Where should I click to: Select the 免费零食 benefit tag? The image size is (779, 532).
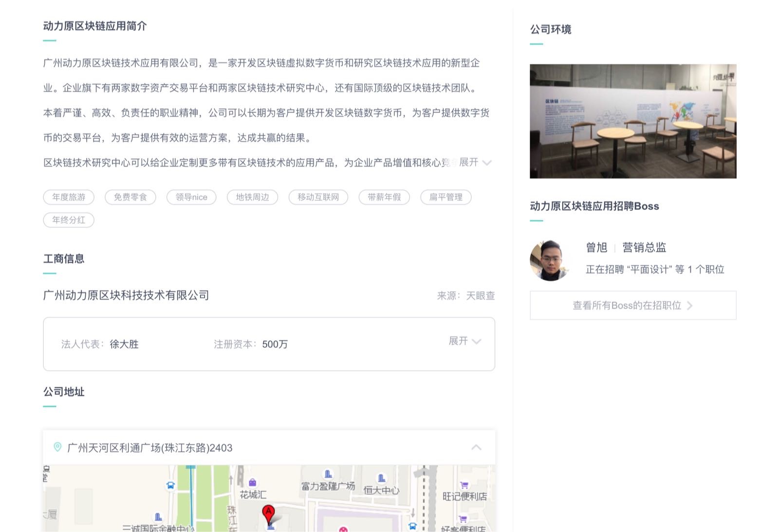pyautogui.click(x=130, y=197)
